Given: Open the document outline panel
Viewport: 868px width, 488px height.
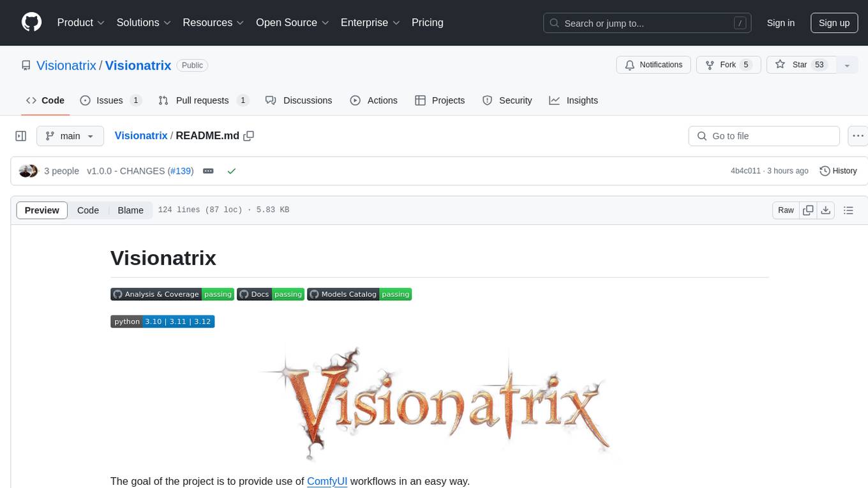Looking at the screenshot, I should [848, 210].
